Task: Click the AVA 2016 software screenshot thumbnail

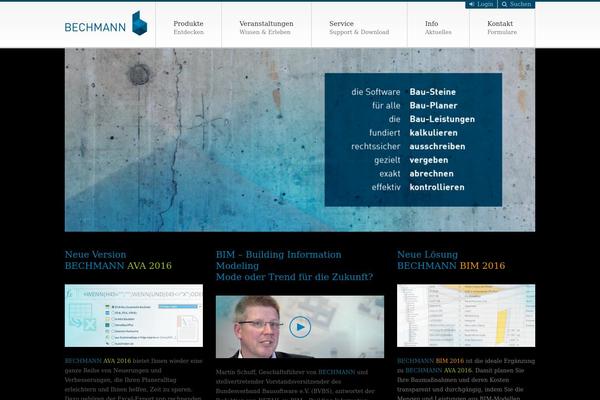Action: (134, 315)
